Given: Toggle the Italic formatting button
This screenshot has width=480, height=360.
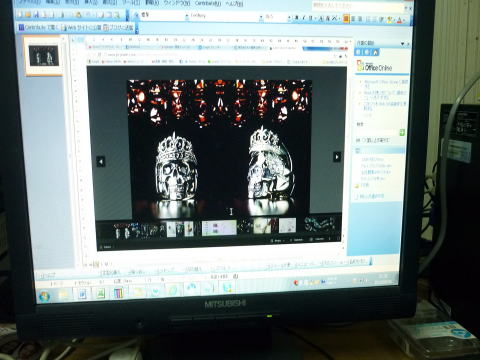Looking at the screenshot, I should pos(303,18).
